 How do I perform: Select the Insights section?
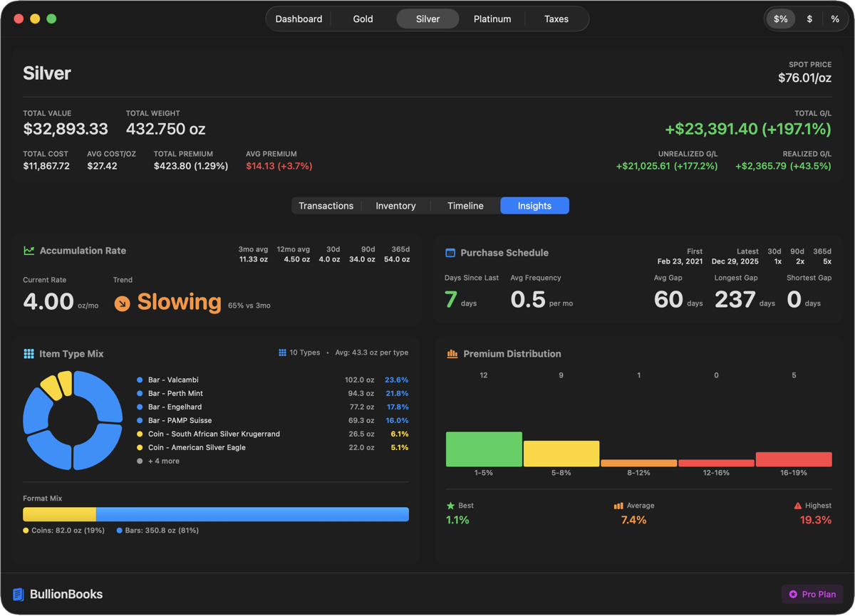[x=534, y=206]
